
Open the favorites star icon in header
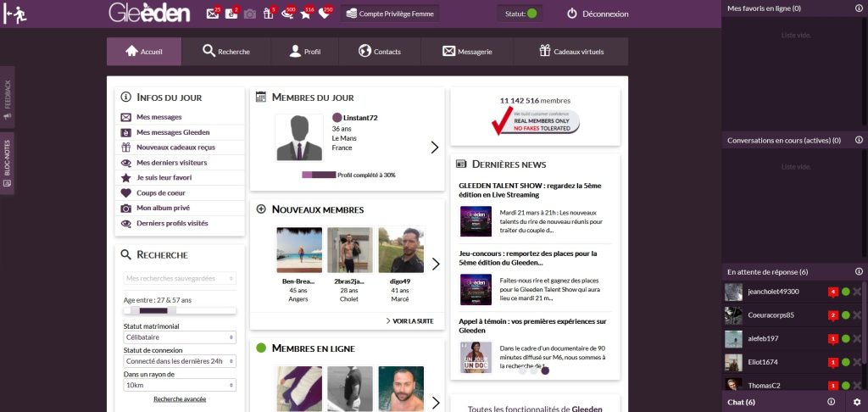pos(305,14)
